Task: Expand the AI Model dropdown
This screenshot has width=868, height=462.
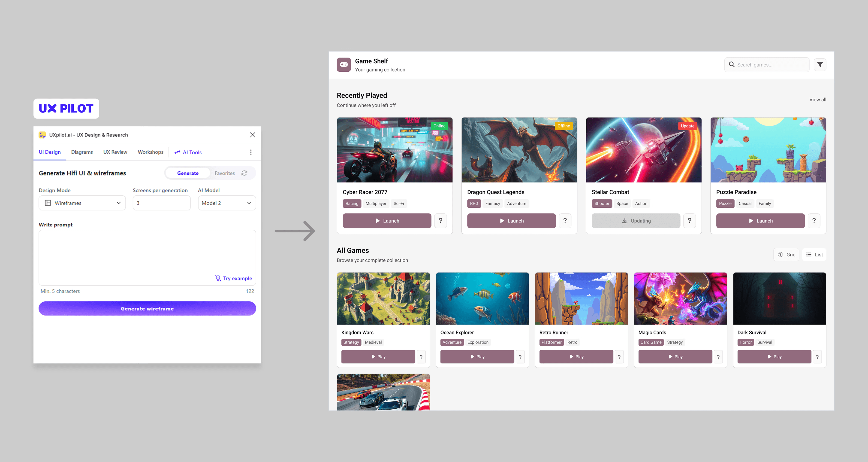Action: tap(227, 203)
